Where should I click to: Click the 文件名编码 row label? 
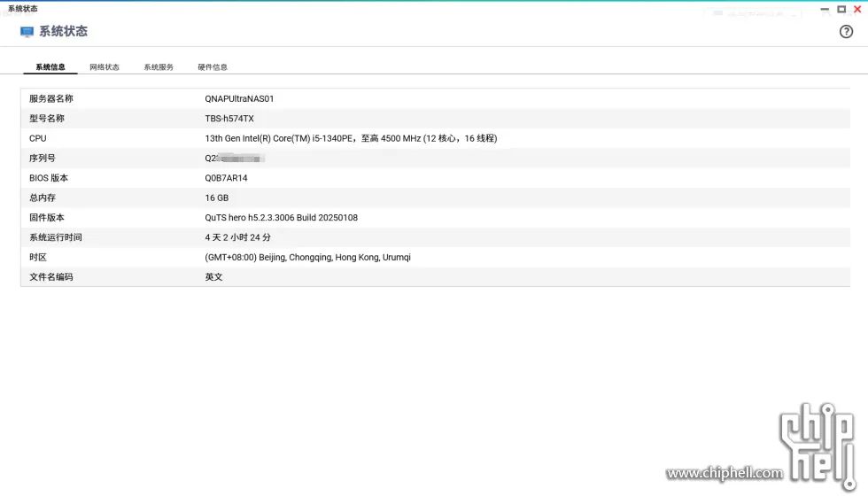tap(51, 277)
